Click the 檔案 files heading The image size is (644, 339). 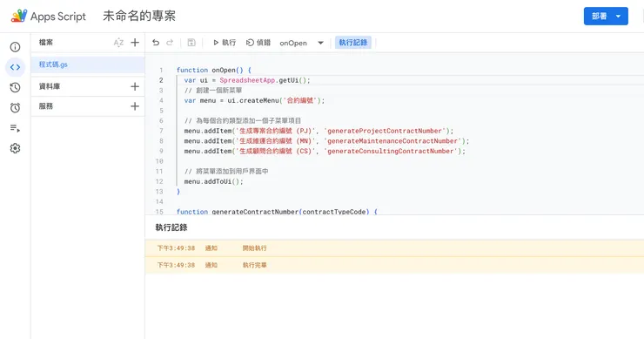pos(46,43)
